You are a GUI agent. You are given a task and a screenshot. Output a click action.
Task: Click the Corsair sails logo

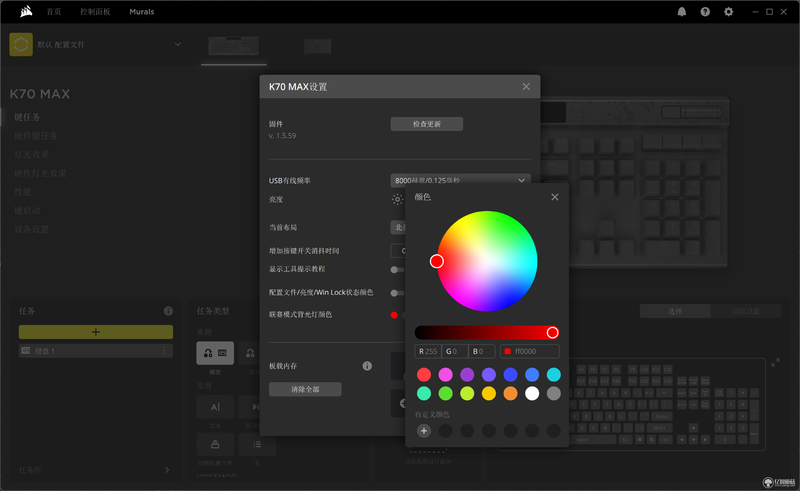[26, 11]
